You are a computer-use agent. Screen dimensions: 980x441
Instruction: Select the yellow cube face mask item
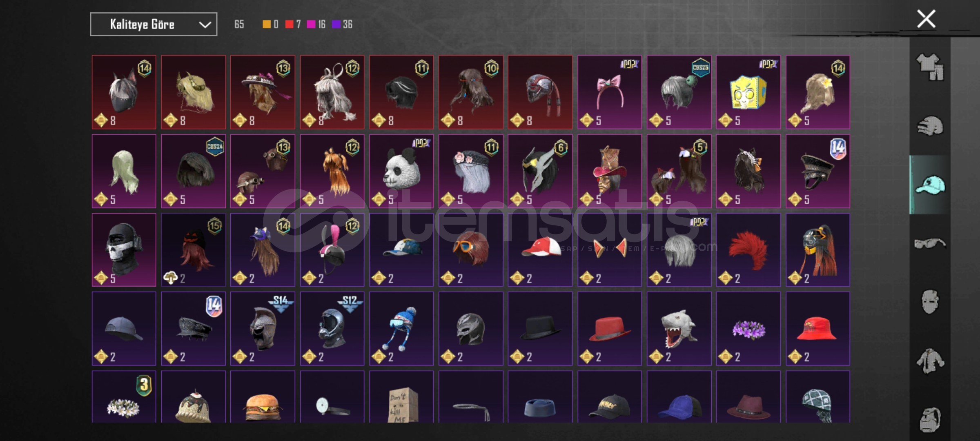coord(748,92)
